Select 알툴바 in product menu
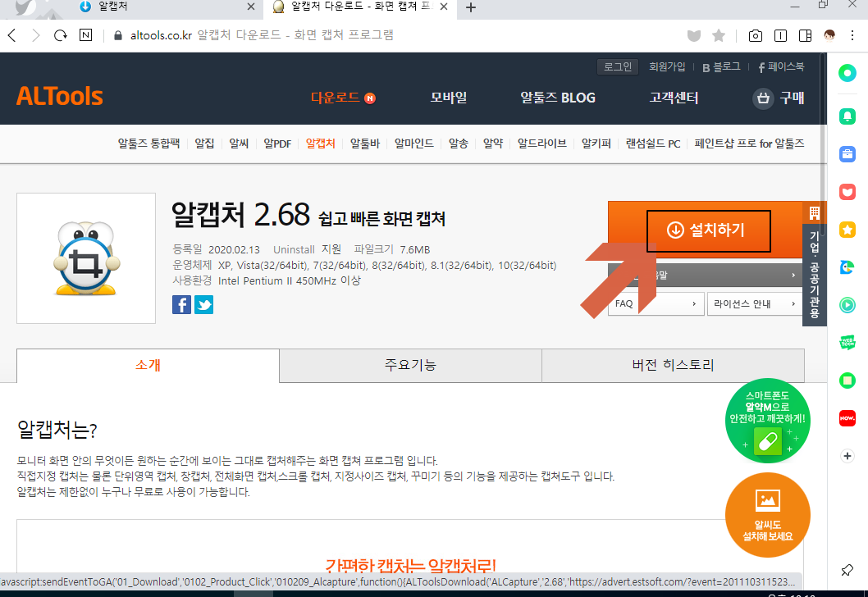 click(365, 144)
